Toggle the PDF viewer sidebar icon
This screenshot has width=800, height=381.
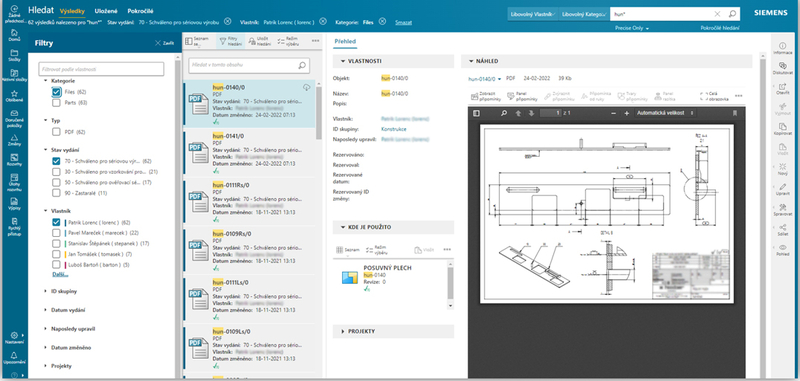coord(477,113)
